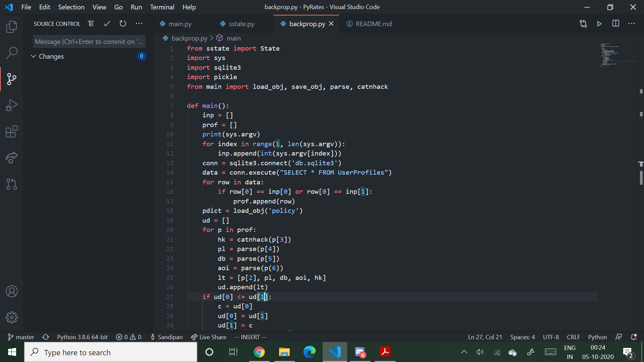
Task: Open Source Control more actions menu
Action: 139,24
